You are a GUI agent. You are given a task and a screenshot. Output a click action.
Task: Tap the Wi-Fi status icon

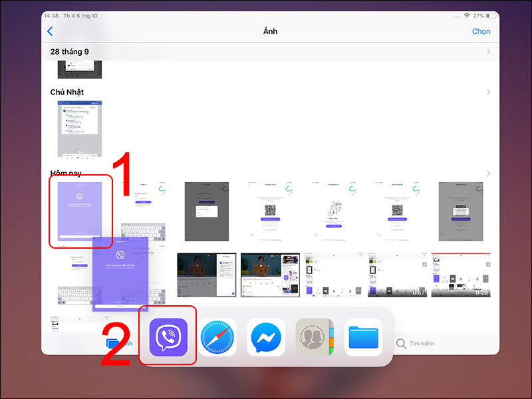point(467,15)
